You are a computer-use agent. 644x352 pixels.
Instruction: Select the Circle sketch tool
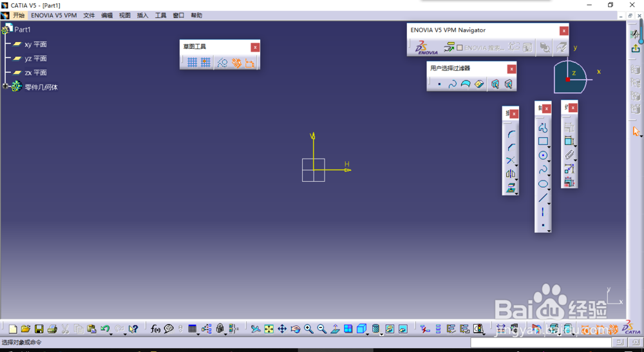(x=543, y=155)
